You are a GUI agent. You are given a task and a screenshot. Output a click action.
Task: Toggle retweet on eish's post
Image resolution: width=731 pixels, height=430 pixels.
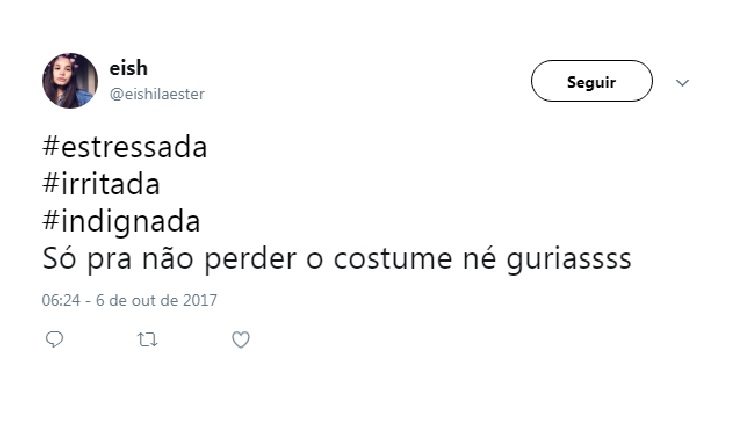(147, 339)
